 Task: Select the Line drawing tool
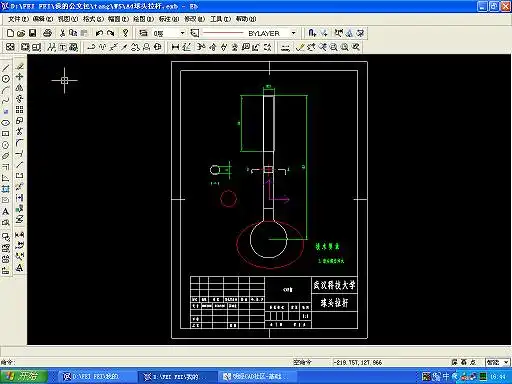pyautogui.click(x=6, y=68)
